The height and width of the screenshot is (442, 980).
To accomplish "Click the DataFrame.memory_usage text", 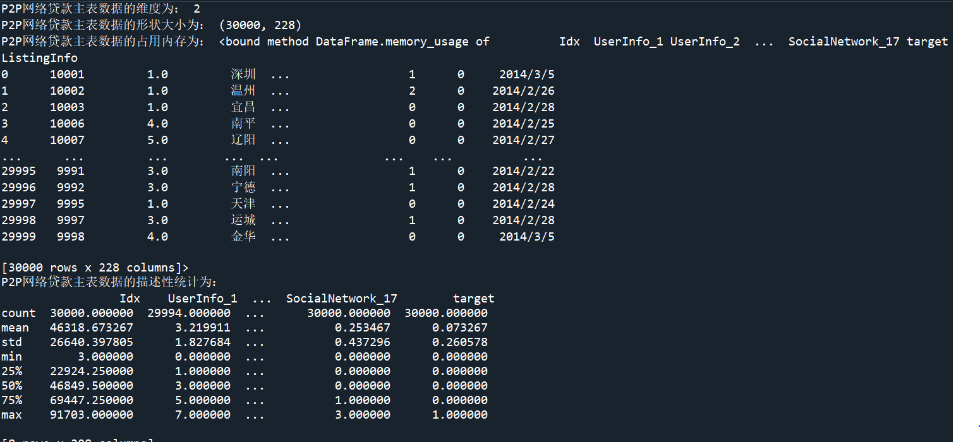I will [x=392, y=42].
